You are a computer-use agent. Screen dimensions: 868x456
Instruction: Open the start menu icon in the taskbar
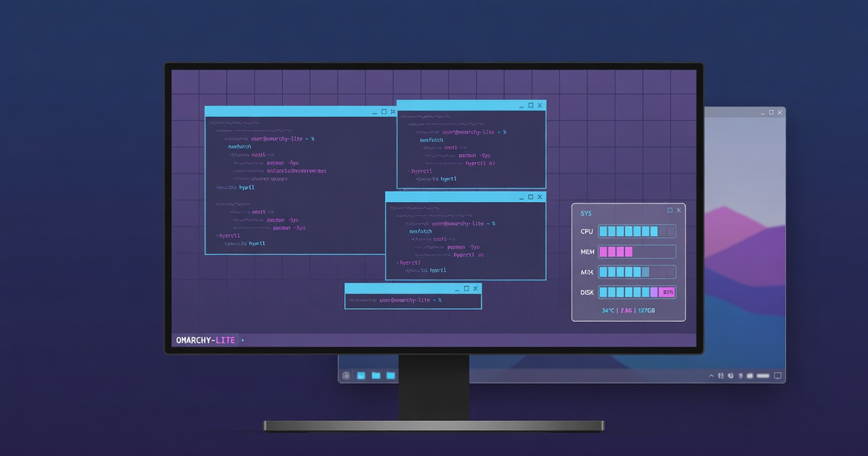346,376
